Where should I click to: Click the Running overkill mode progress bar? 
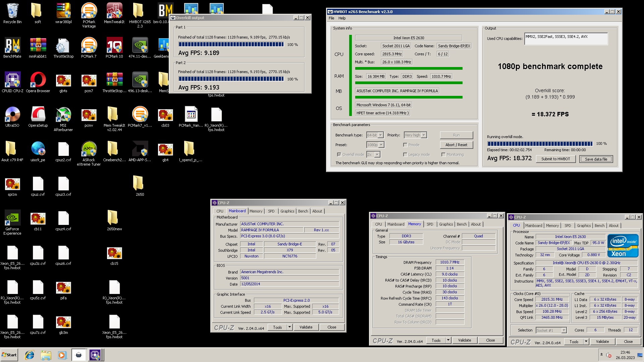tap(540, 143)
